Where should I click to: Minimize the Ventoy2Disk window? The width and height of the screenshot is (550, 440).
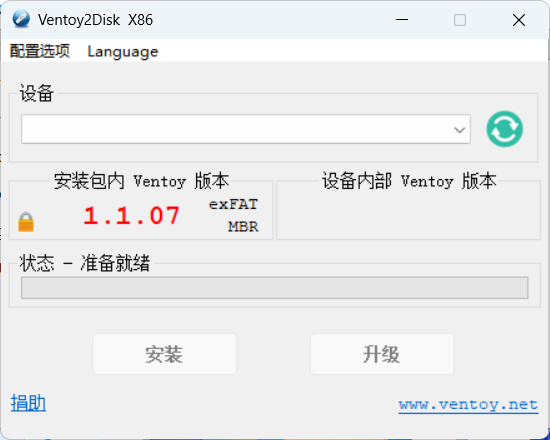click(402, 20)
